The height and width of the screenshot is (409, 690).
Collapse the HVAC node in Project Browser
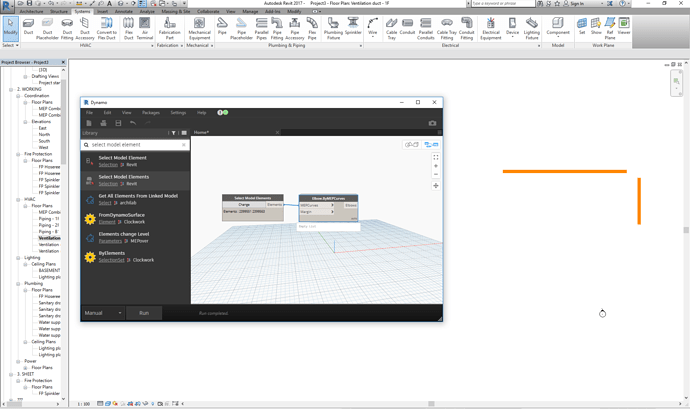point(18,199)
